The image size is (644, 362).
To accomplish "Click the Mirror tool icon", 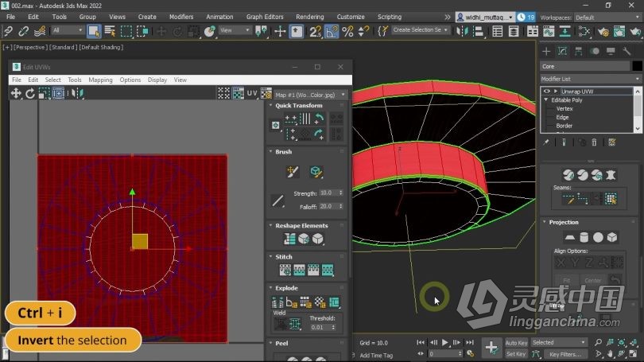I will (x=462, y=31).
